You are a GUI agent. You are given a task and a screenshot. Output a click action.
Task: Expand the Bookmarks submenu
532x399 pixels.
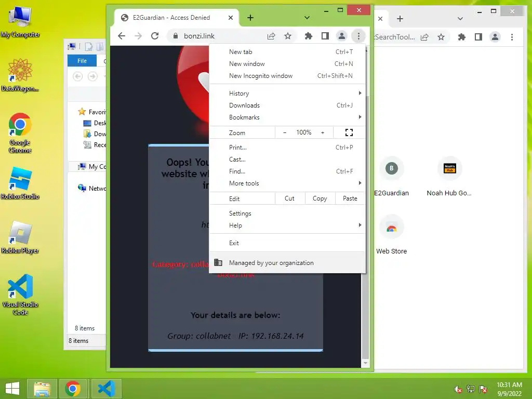tap(287, 117)
